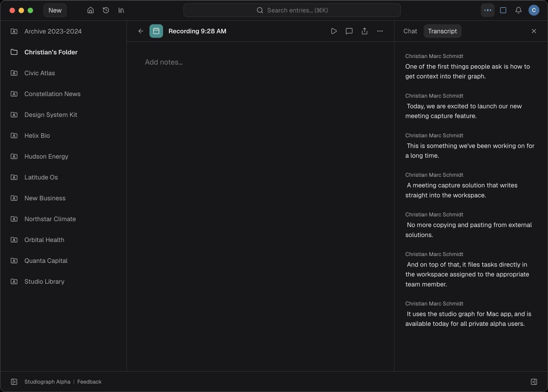Click the Archive 2023-2024 folder icon
The width and height of the screenshot is (548, 392).
click(x=14, y=31)
